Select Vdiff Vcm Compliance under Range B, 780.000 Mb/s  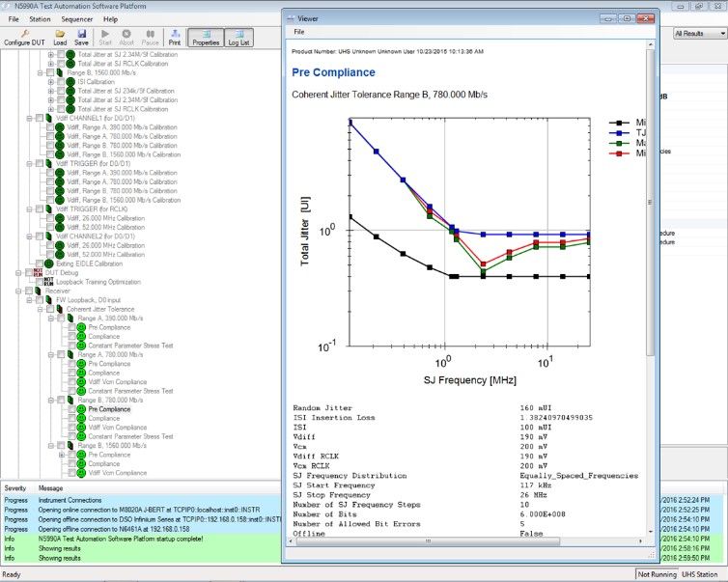coord(118,428)
